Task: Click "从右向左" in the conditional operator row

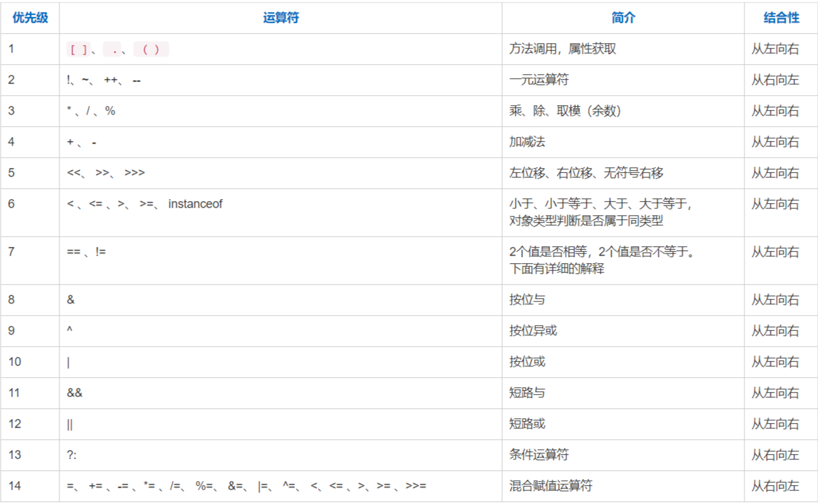Action: click(x=775, y=455)
